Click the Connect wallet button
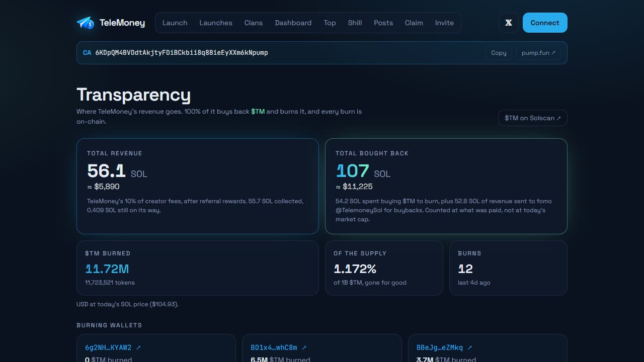Screen dimensions: 644x362 pyautogui.click(x=545, y=23)
